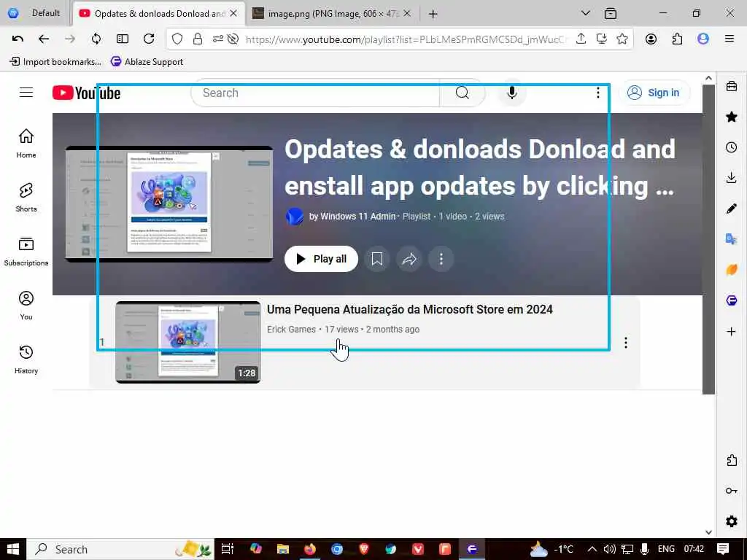Click Import bookmarks in bookmarks bar
Image resolution: width=747 pixels, height=560 pixels.
55,61
